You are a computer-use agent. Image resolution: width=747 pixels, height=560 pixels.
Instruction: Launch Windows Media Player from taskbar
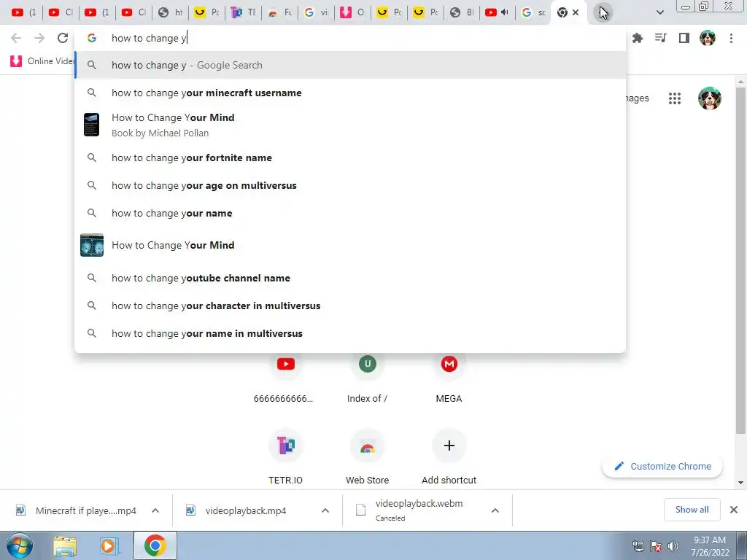point(109,545)
